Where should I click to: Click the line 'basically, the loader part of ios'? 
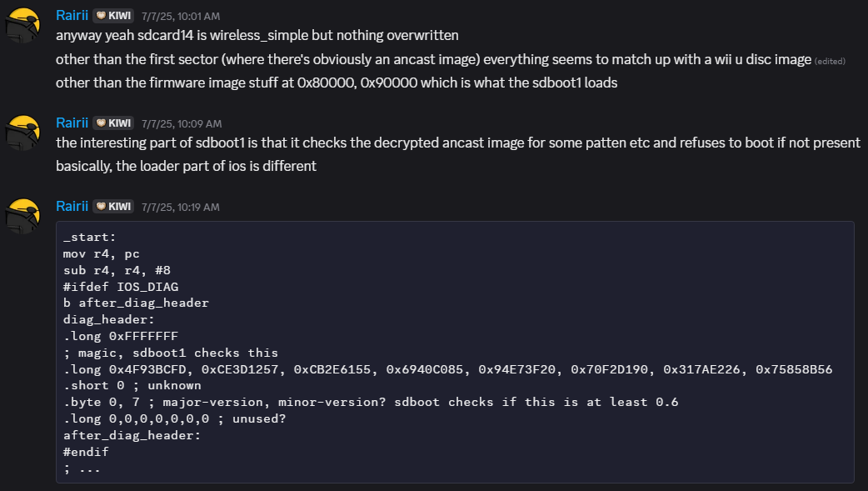point(186,166)
